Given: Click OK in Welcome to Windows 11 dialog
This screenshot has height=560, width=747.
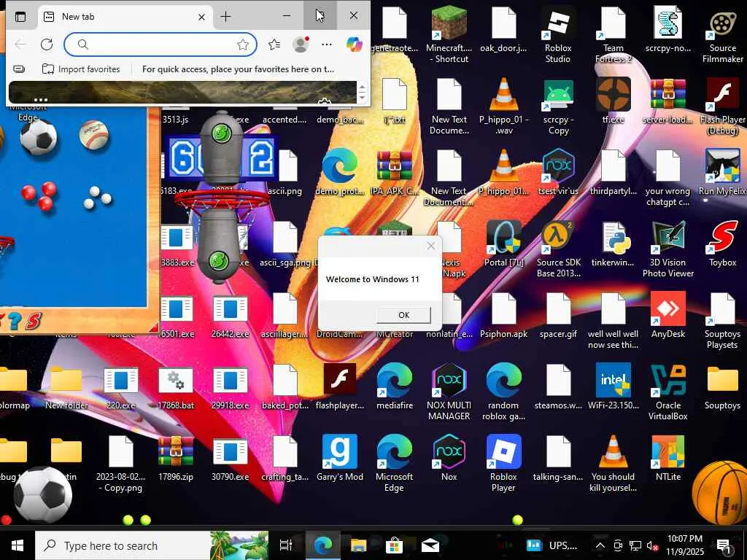Looking at the screenshot, I should click(x=403, y=315).
